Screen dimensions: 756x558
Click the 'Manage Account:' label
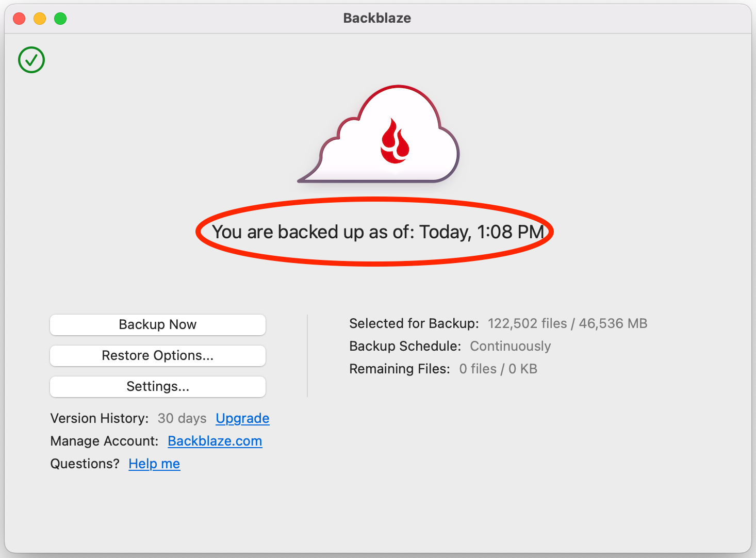click(x=104, y=441)
